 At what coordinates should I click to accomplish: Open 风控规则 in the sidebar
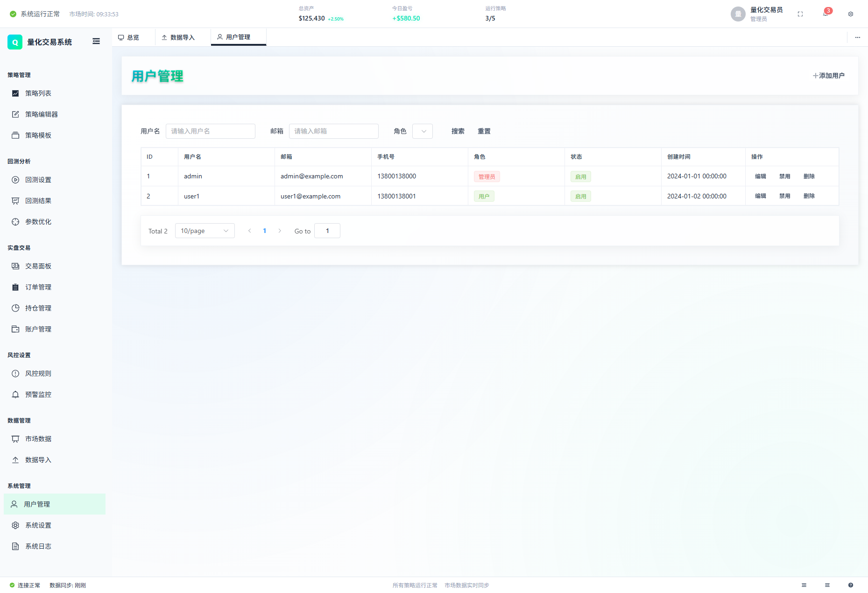pos(55,374)
